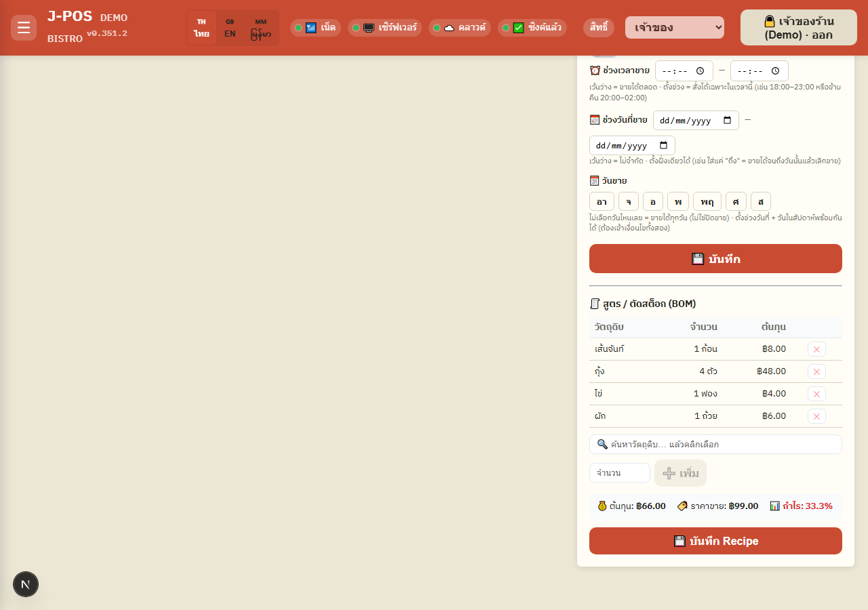Expand the เจ้าของ role dropdown
Image resolution: width=868 pixels, height=610 pixels.
click(x=675, y=28)
